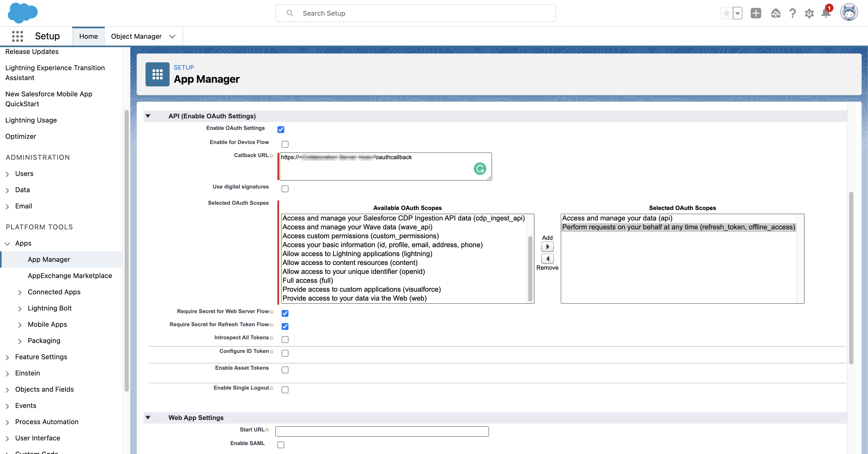
Task: Expand Connected Apps in sidebar
Action: coord(20,292)
